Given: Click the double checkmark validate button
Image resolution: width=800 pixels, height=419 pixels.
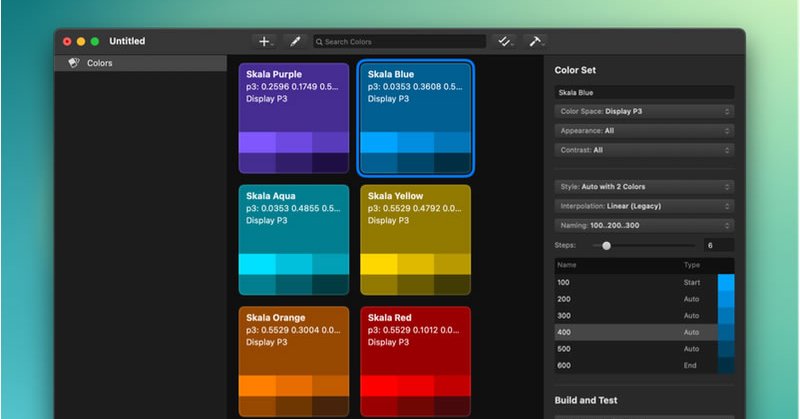Looking at the screenshot, I should (505, 42).
